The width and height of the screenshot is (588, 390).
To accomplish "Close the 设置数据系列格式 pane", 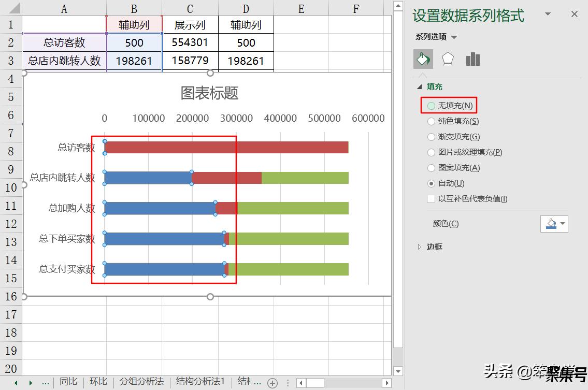I will [574, 15].
